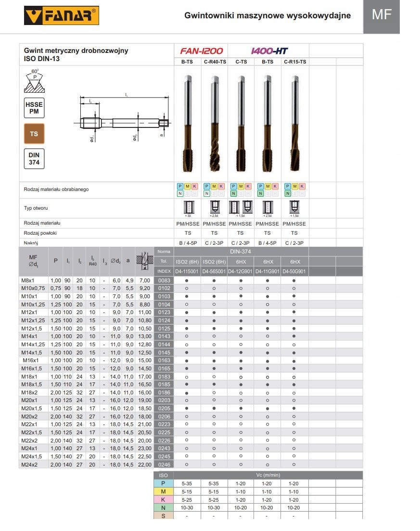This screenshot has width=420, height=531.
Task: Click the hole type icon under C-R40-TS
Action: 214,207
